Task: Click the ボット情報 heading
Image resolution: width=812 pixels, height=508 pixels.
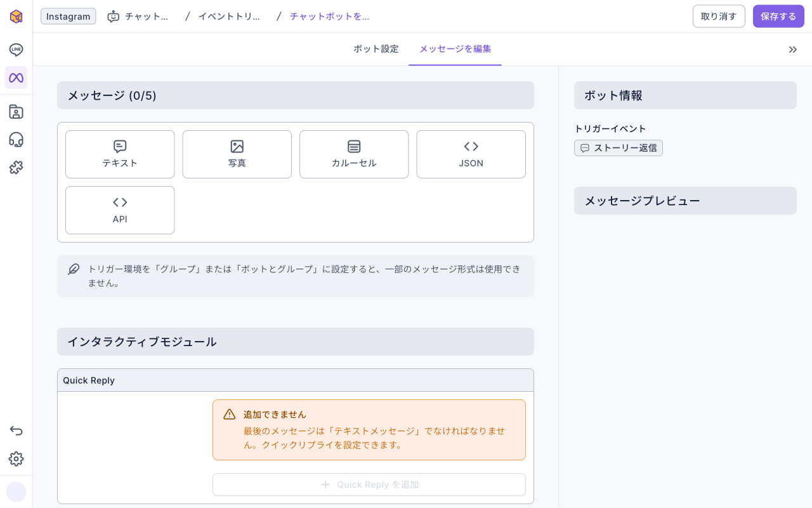Action: pyautogui.click(x=613, y=96)
